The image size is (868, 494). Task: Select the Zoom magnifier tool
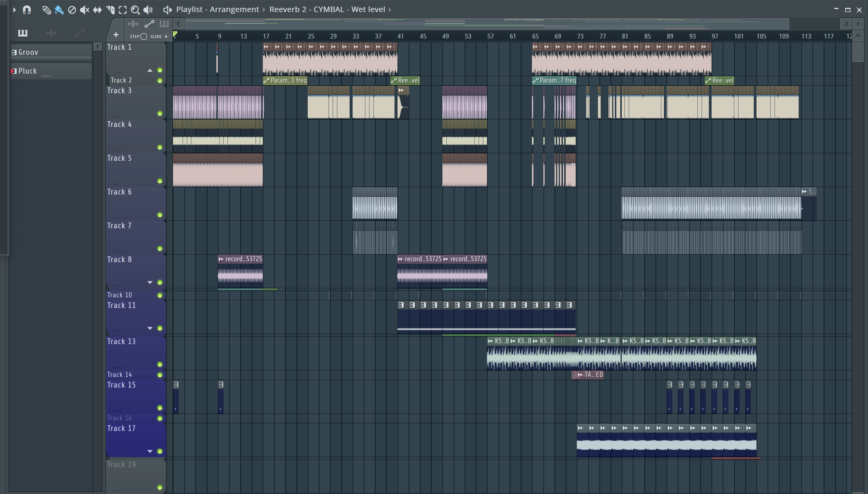coord(135,10)
